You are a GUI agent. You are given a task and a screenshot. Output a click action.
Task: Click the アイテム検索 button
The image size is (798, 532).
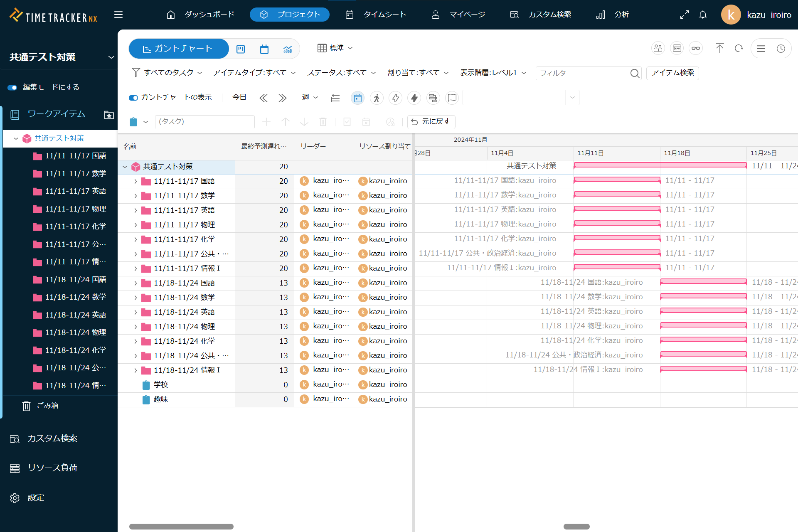tap(672, 73)
